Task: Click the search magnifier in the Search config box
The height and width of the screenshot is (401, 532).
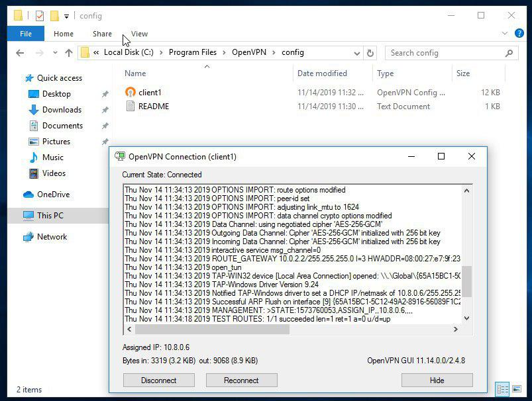Action: click(508, 52)
